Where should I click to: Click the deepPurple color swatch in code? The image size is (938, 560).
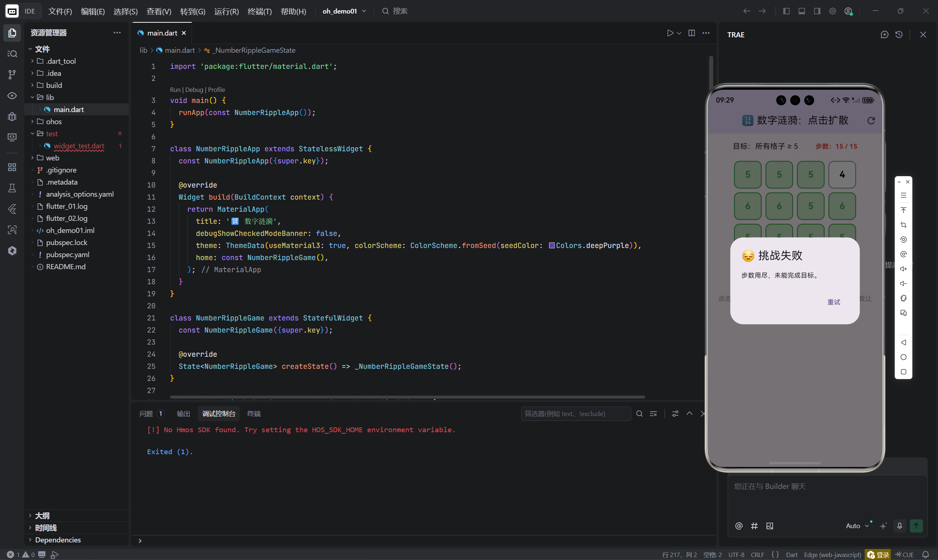[x=551, y=246]
